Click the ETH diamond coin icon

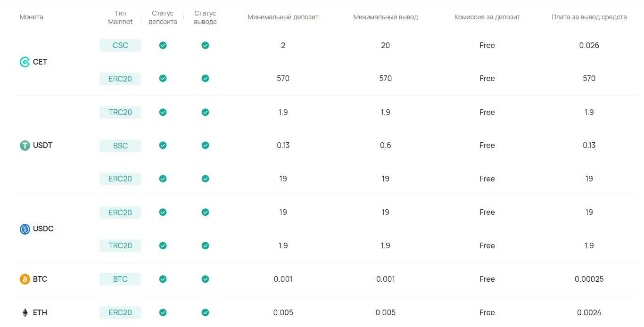[x=25, y=312]
